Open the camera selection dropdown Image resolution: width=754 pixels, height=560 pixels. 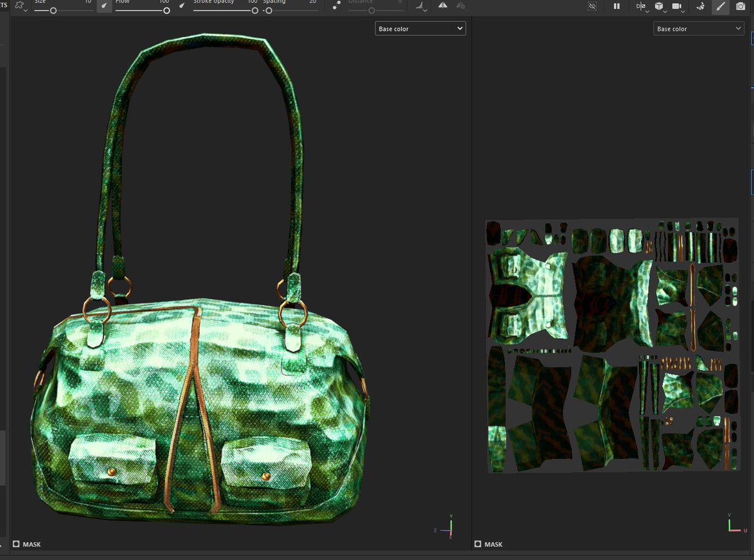pos(678,6)
